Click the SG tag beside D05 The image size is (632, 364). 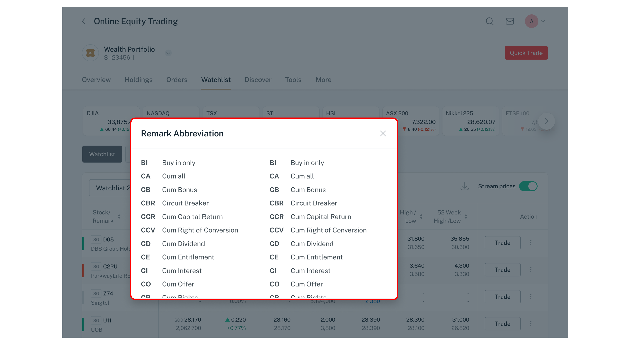pos(96,239)
